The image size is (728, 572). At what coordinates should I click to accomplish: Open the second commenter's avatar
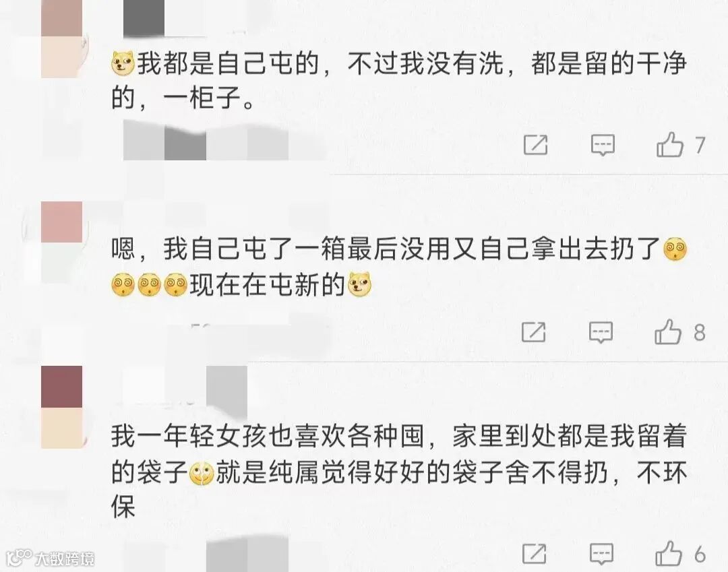coord(62,242)
